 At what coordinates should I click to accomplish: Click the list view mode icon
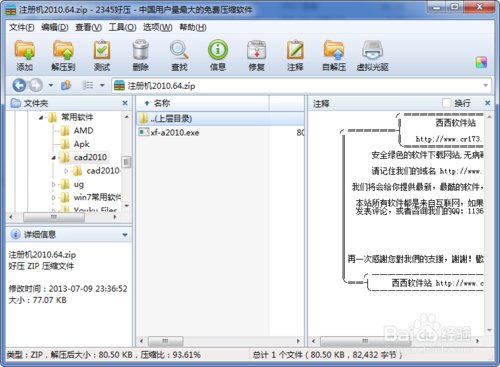click(x=88, y=85)
